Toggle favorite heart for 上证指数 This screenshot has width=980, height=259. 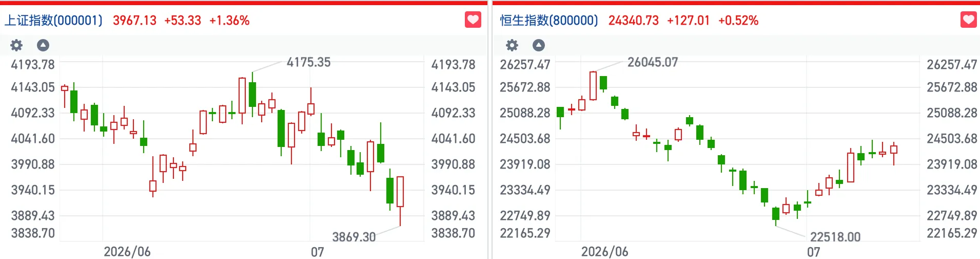473,20
